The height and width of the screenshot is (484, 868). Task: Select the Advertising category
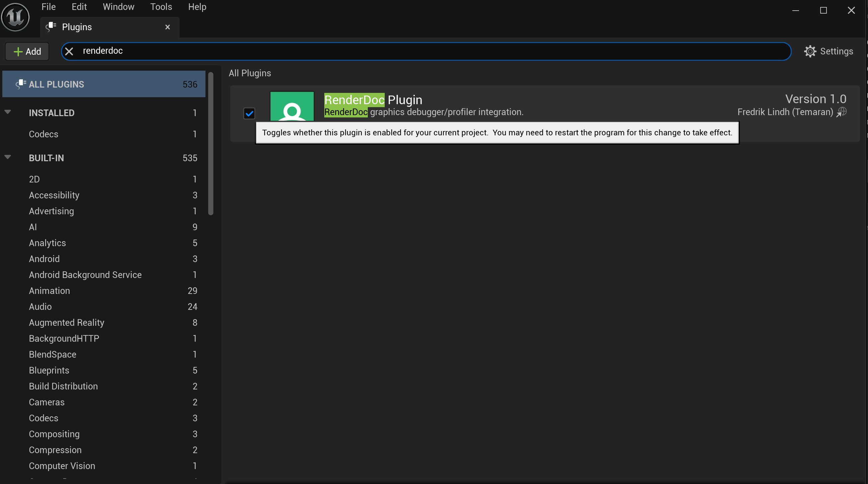pos(104,211)
